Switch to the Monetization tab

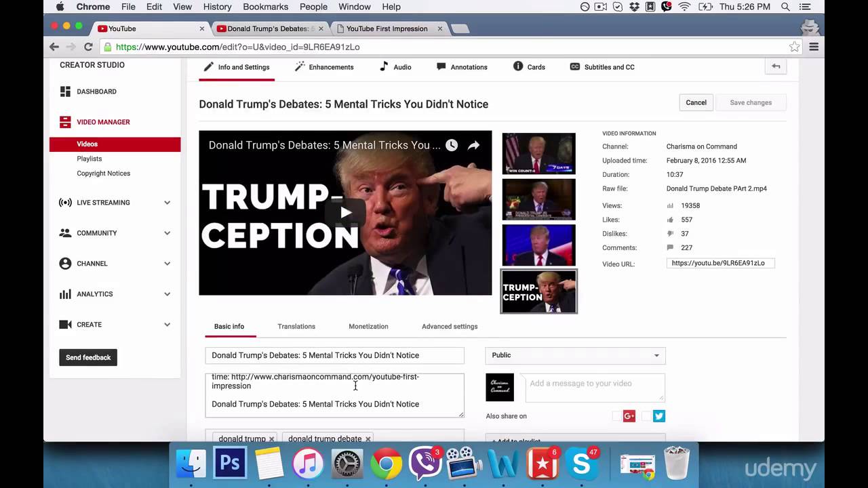click(368, 327)
